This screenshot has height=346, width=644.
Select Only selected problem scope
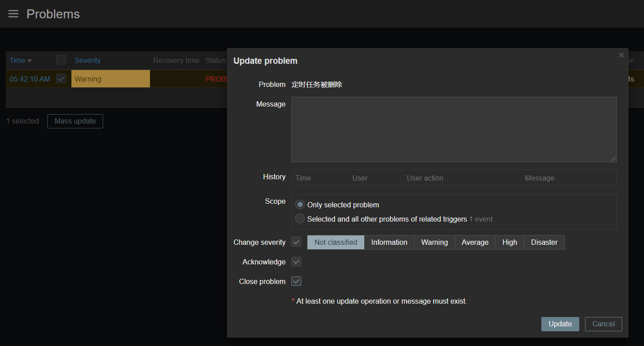pos(300,205)
